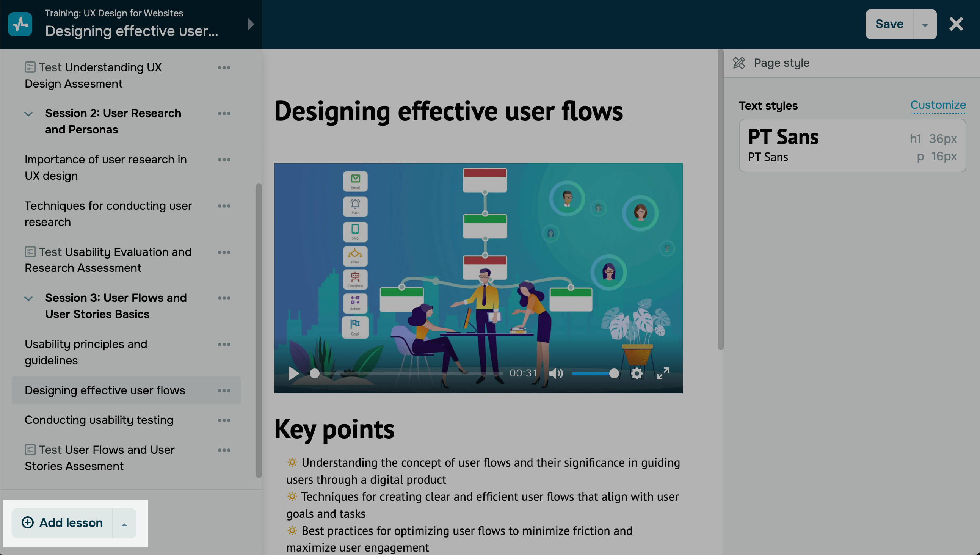
Task: Enter video fullscreen mode
Action: click(x=663, y=373)
